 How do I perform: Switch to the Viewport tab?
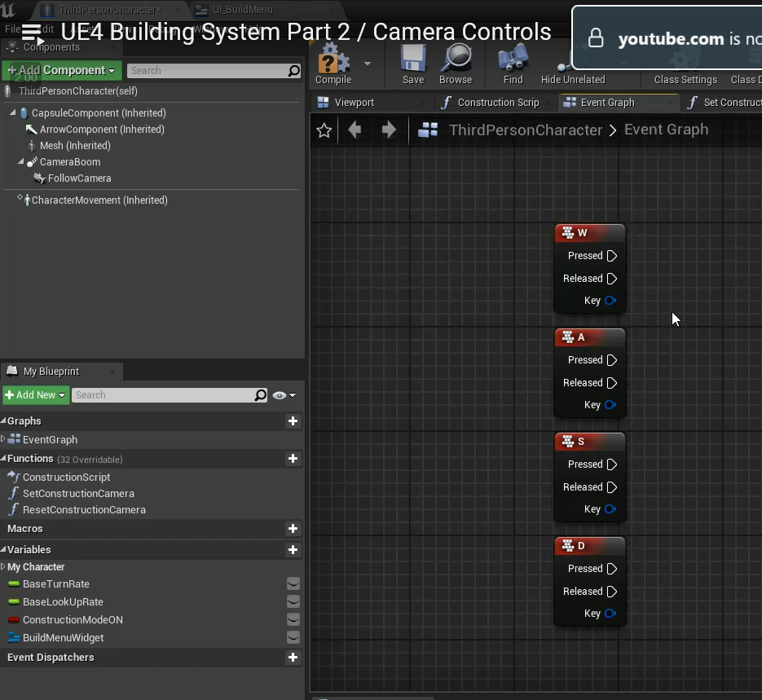(x=354, y=103)
